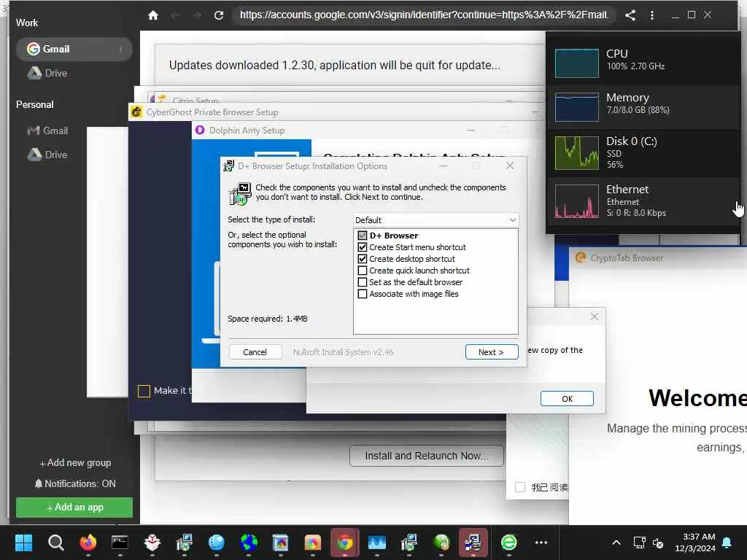This screenshot has width=747, height=560.
Task: Open the first installer icon on taskbar
Action: click(185, 542)
